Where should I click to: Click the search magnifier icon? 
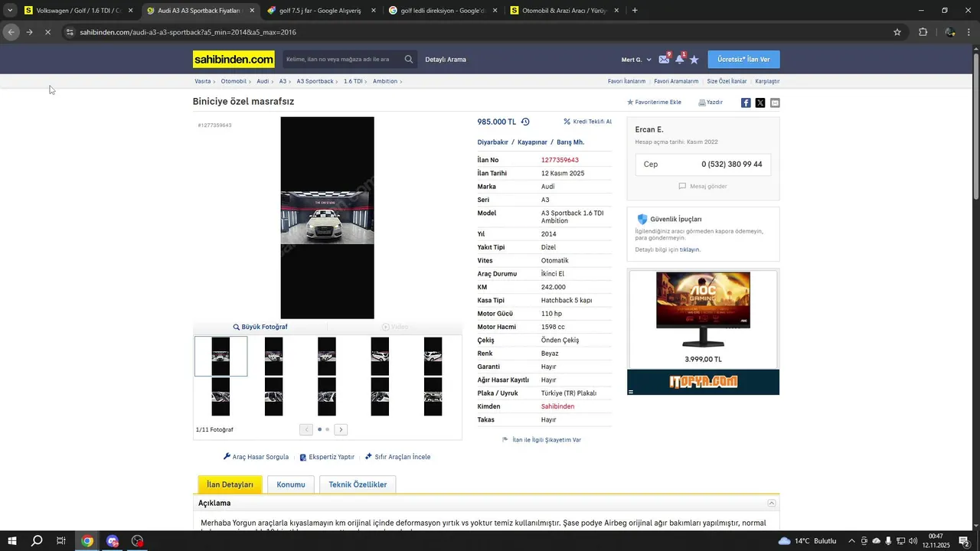[x=409, y=59]
